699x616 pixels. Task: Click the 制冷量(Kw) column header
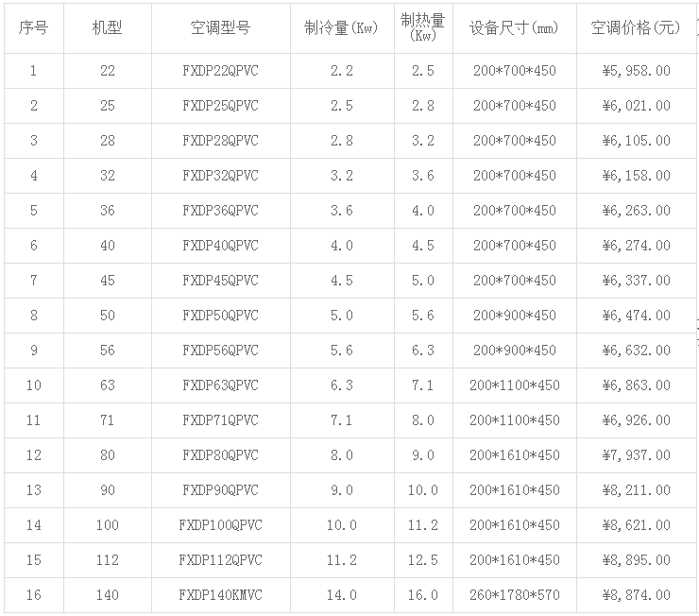341,27
